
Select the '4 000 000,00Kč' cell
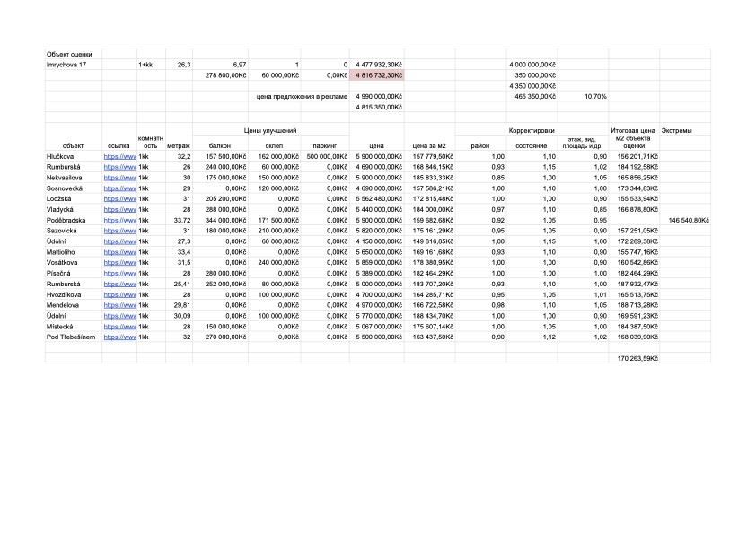(532, 65)
